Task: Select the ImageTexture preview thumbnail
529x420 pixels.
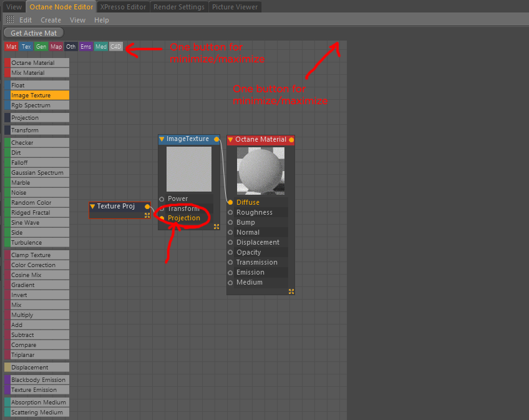Action: click(x=189, y=168)
